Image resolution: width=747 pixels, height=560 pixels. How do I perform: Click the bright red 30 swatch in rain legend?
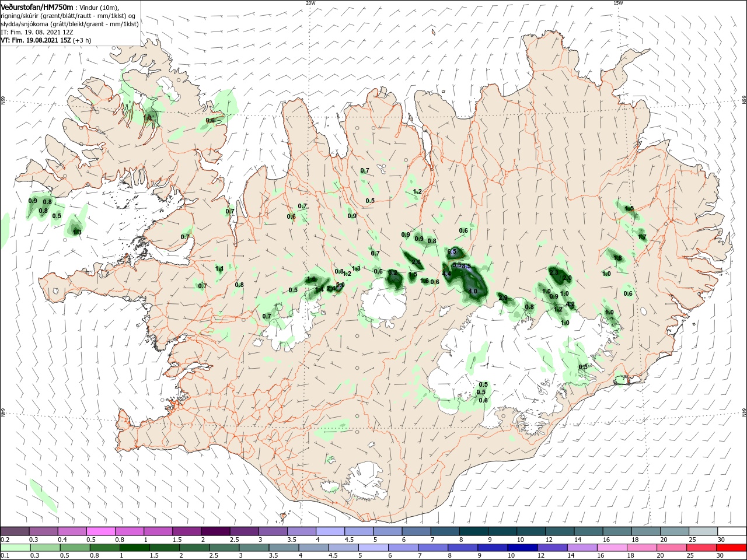pos(732,548)
